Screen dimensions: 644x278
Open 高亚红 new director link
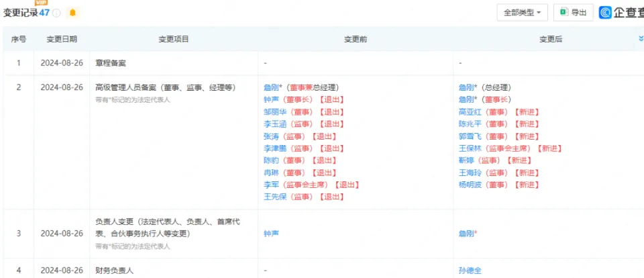pos(471,111)
